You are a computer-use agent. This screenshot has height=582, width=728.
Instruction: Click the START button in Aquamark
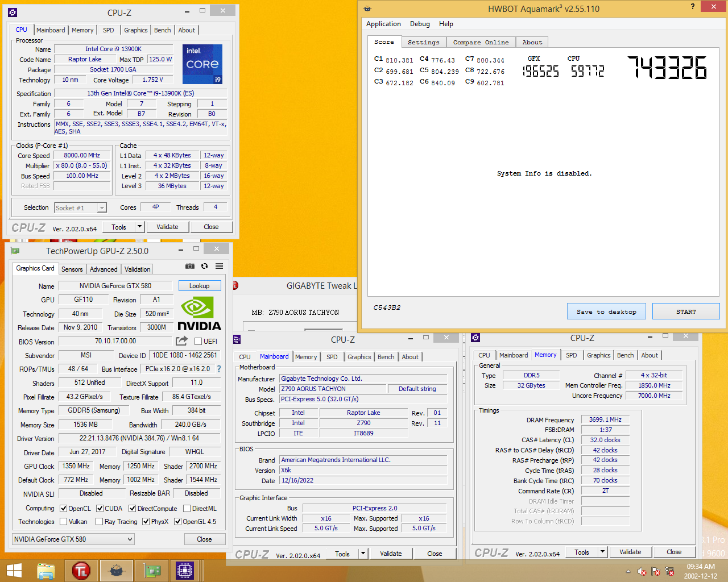(x=686, y=311)
